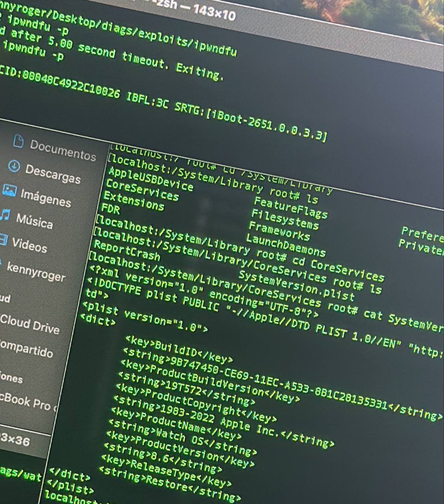Select the Compartido sidebar item
This screenshot has width=444, height=504.
pyautogui.click(x=27, y=349)
